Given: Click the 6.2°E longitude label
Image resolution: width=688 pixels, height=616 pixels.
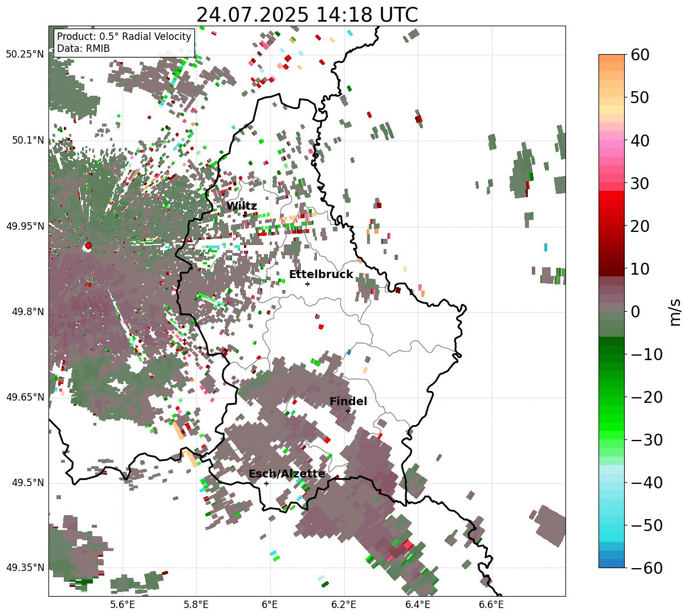Looking at the screenshot, I should tap(344, 605).
